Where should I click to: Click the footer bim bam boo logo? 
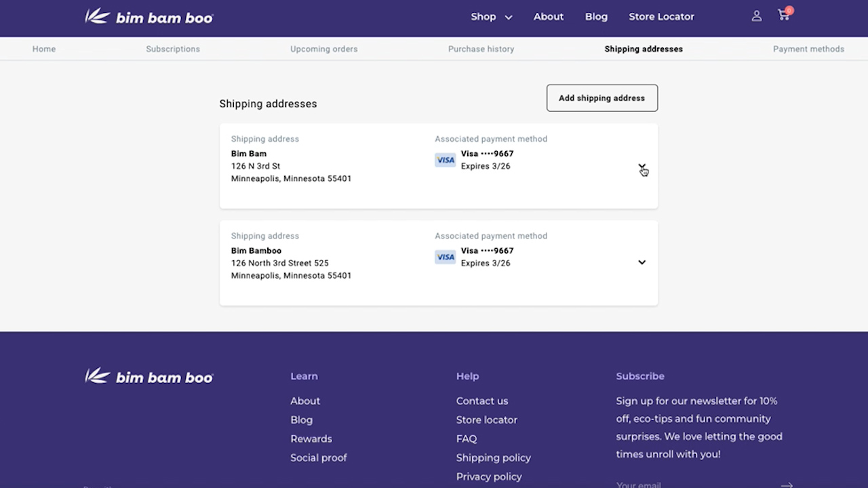[x=149, y=376]
